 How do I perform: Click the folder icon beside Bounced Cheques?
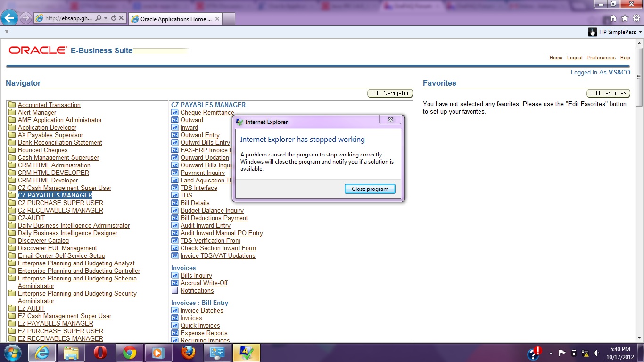12,150
